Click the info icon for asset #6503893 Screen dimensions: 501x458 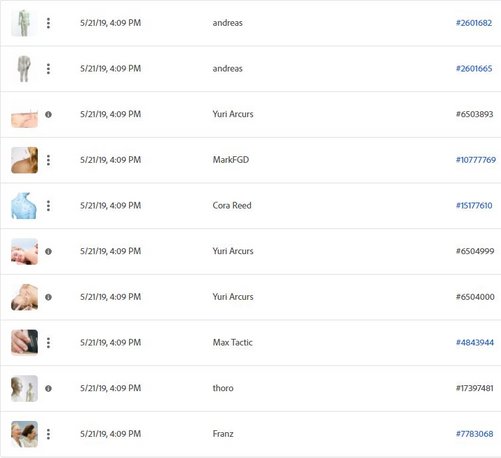click(x=48, y=114)
